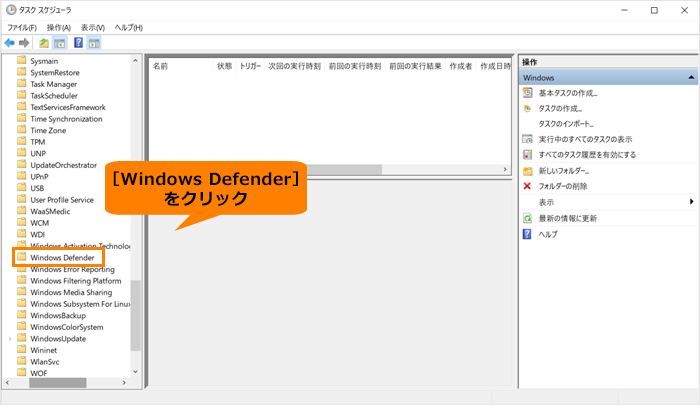Viewport: 700px width, 405px height.
Task: Click the red X フォルダーの削除 icon
Action: pyautogui.click(x=527, y=186)
